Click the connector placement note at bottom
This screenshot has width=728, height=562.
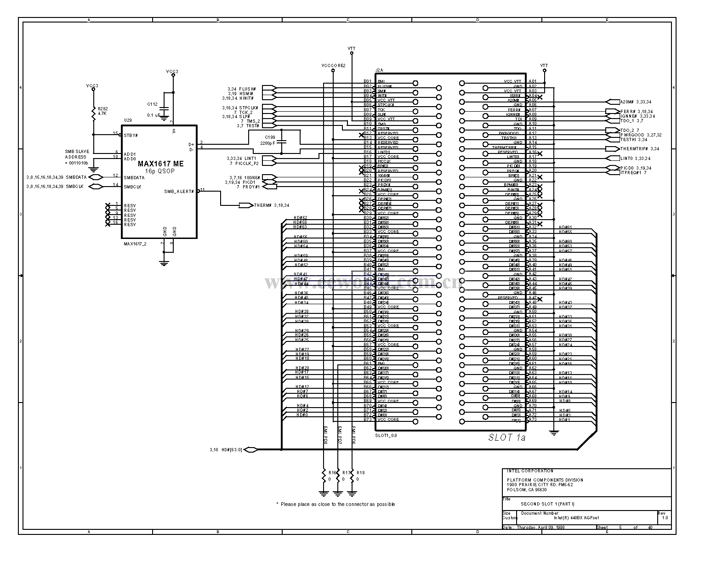click(335, 504)
